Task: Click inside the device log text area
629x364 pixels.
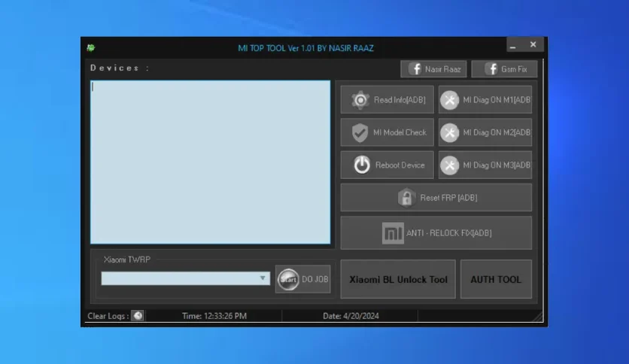Action: coord(210,162)
